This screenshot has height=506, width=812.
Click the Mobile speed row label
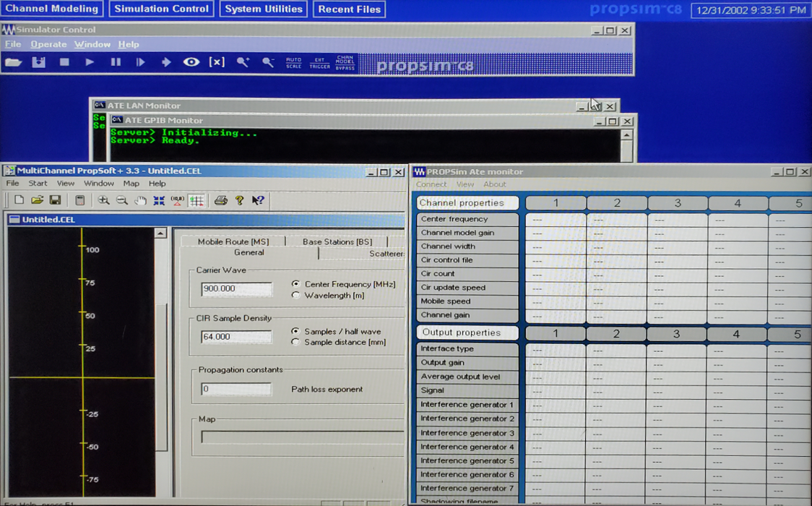click(x=467, y=301)
